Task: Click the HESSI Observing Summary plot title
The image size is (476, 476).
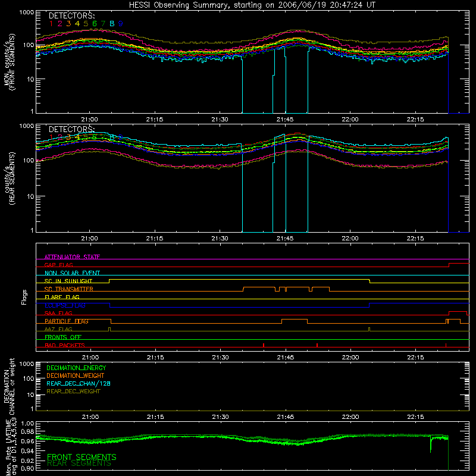Action: pos(252,5)
